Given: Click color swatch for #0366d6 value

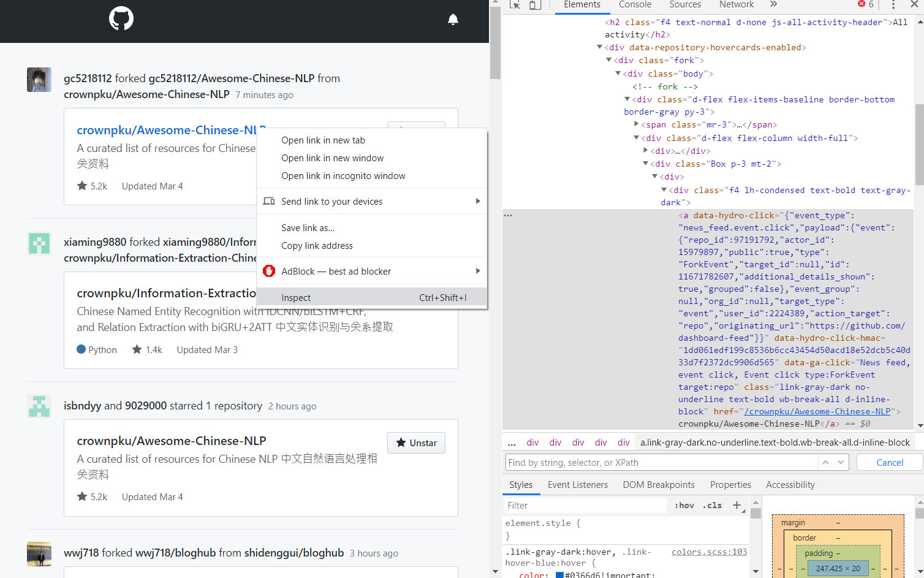Looking at the screenshot, I should pyautogui.click(x=559, y=574).
